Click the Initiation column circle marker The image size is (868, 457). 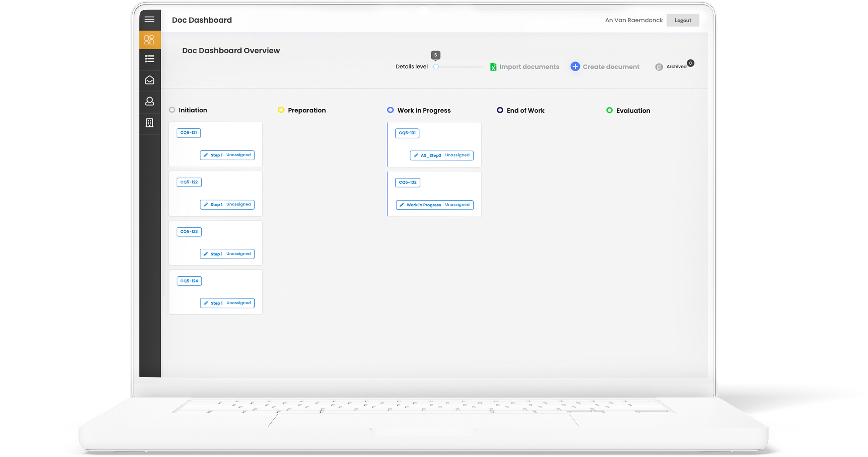pyautogui.click(x=172, y=110)
